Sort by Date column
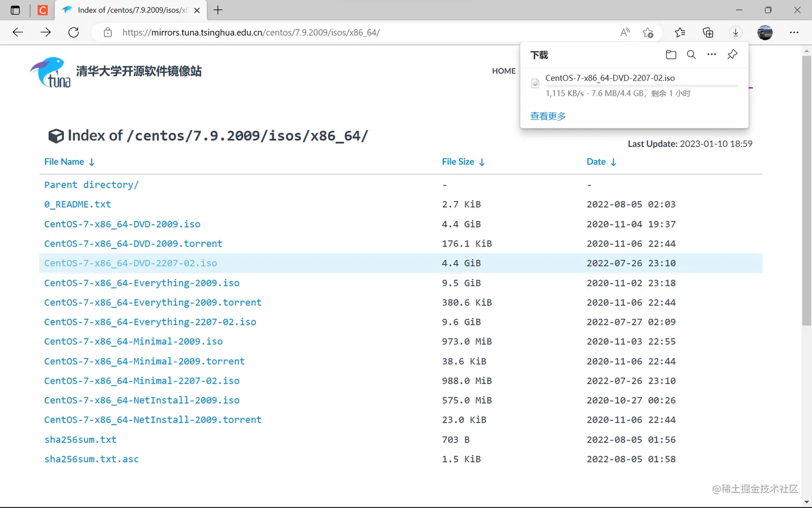This screenshot has height=508, width=812. click(601, 162)
